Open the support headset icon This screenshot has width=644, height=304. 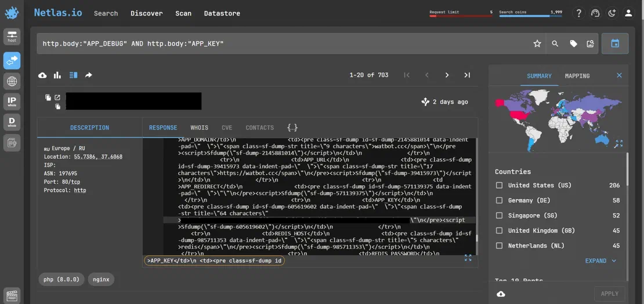[595, 13]
